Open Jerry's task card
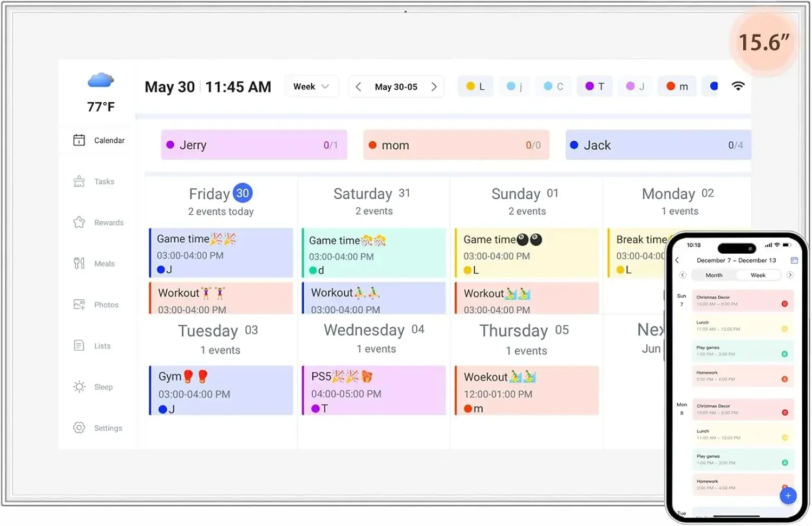 click(x=254, y=145)
